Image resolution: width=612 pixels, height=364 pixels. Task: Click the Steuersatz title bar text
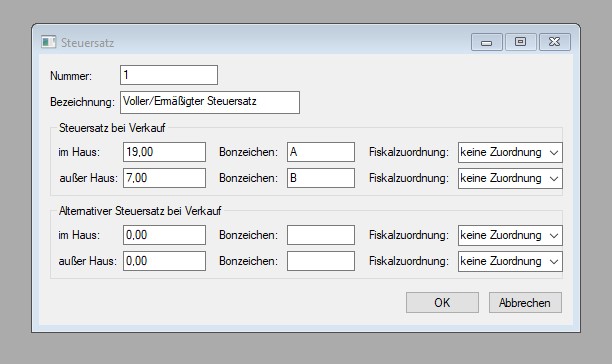pyautogui.click(x=87, y=43)
